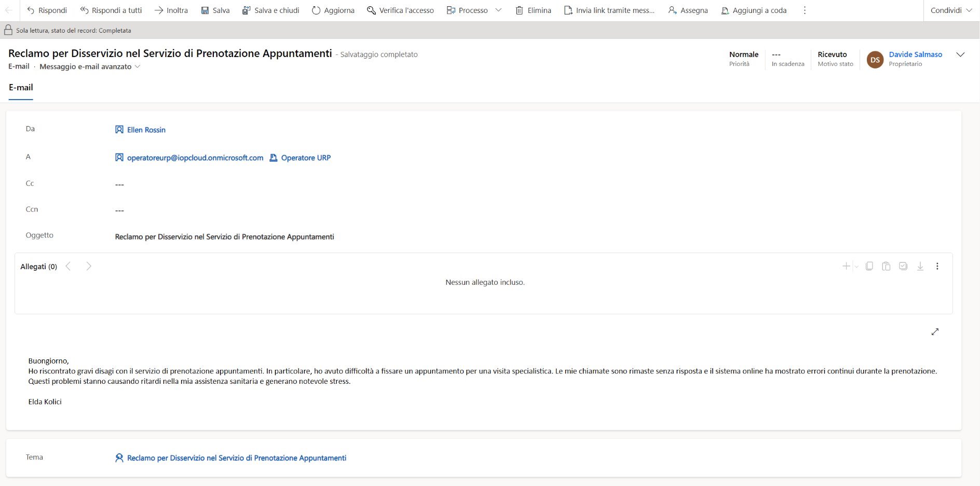Download attachments via download icon

point(920,266)
